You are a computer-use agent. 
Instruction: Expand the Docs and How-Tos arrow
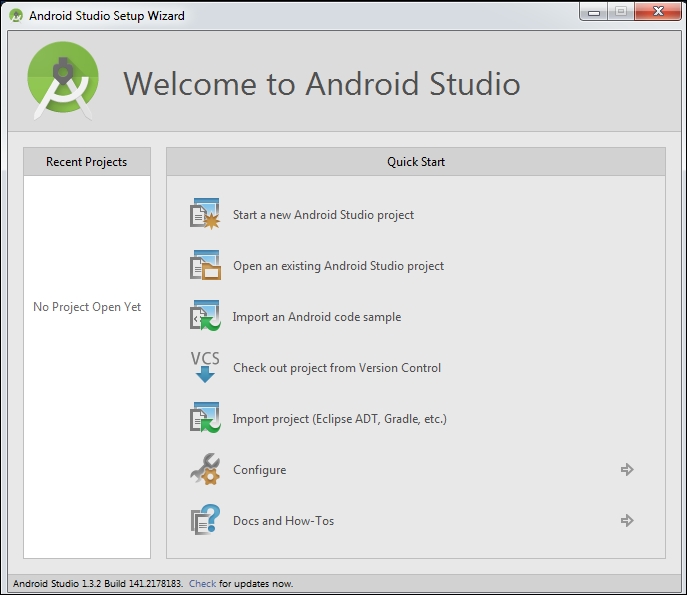pos(627,520)
